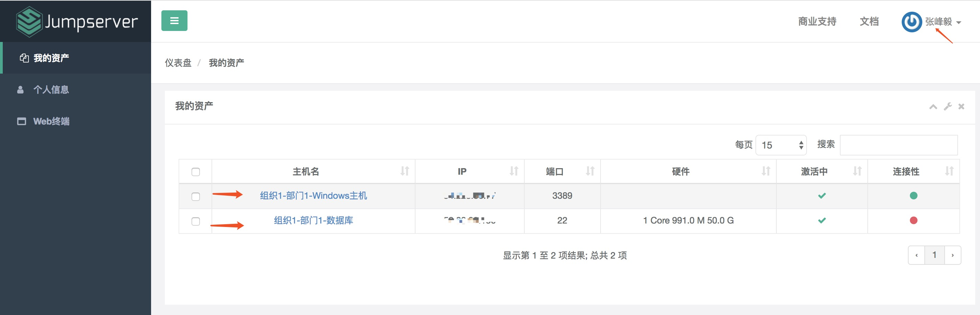Check the select-all checkbox in the table header
Image resolution: width=980 pixels, height=315 pixels.
pyautogui.click(x=196, y=172)
